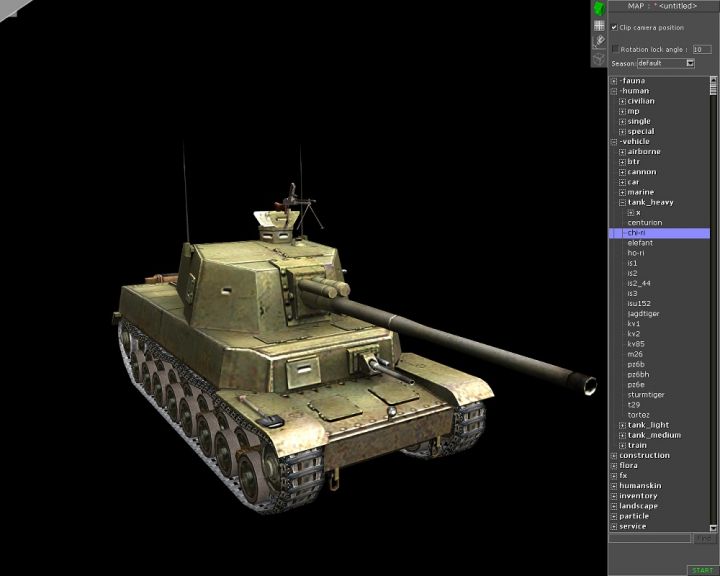Click the search text field beside Find
720x576 pixels.
[650, 539]
